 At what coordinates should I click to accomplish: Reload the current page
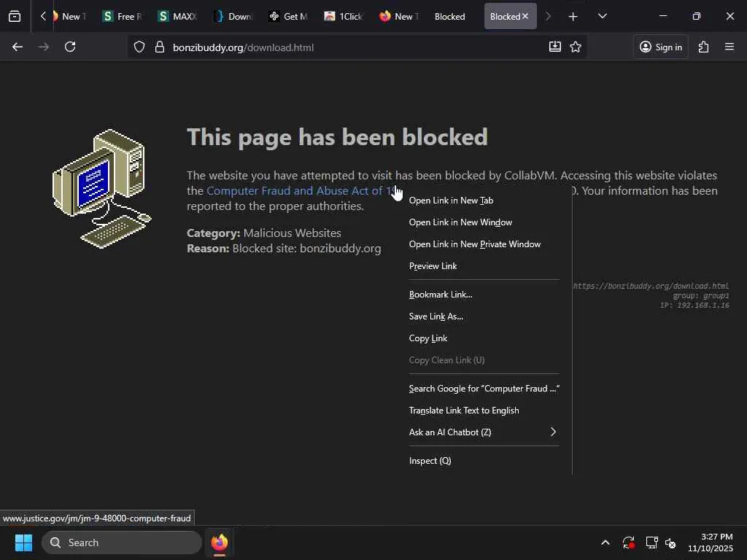click(x=70, y=47)
